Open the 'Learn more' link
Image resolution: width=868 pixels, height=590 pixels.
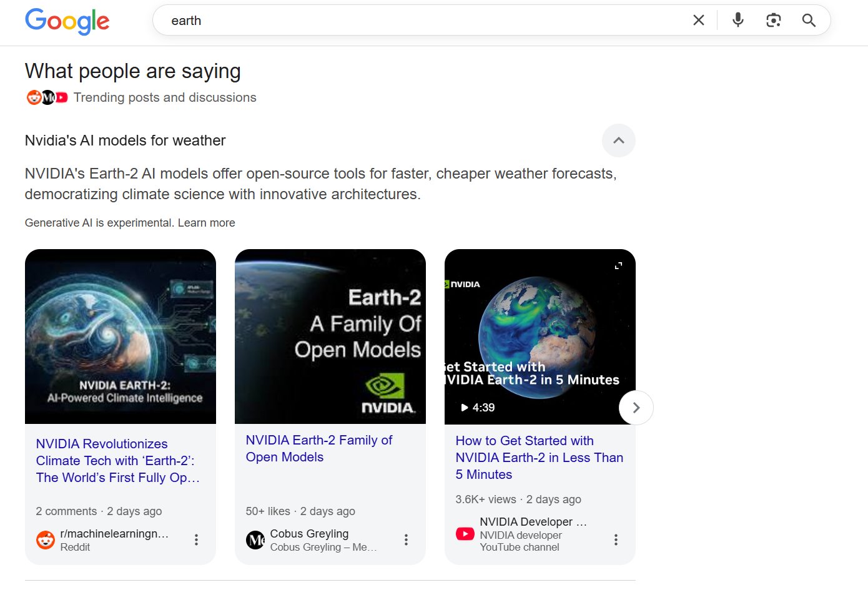point(207,222)
